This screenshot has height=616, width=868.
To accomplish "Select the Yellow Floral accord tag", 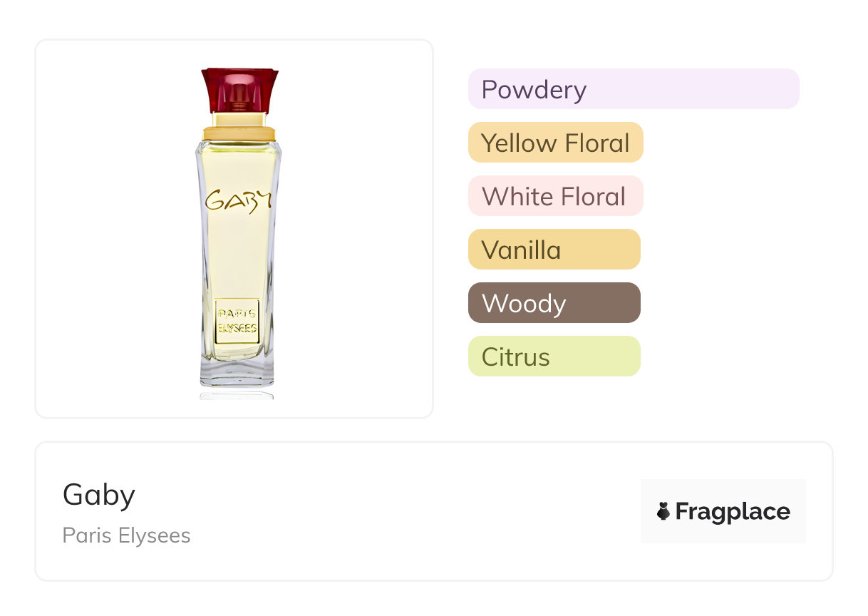I will 555,143.
